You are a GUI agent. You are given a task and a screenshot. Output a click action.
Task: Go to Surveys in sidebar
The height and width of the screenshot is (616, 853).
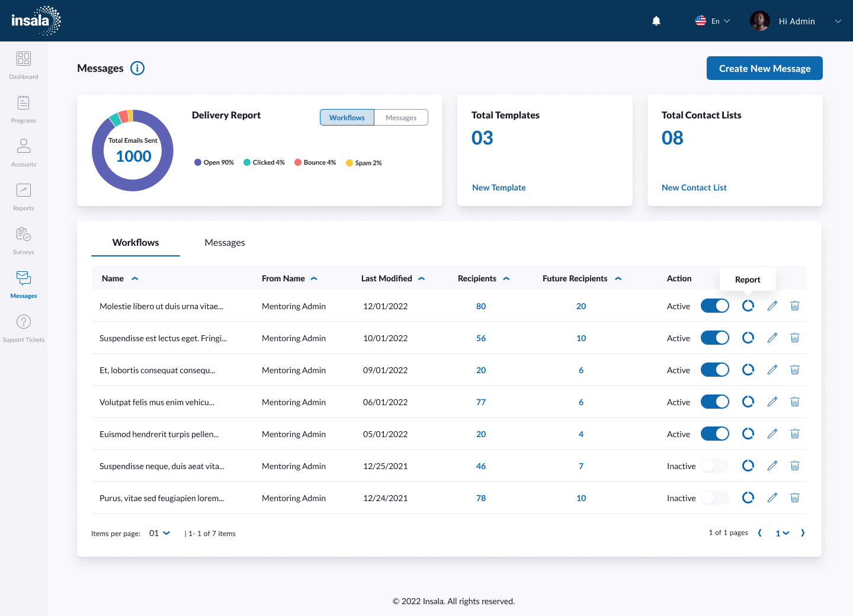tap(24, 240)
